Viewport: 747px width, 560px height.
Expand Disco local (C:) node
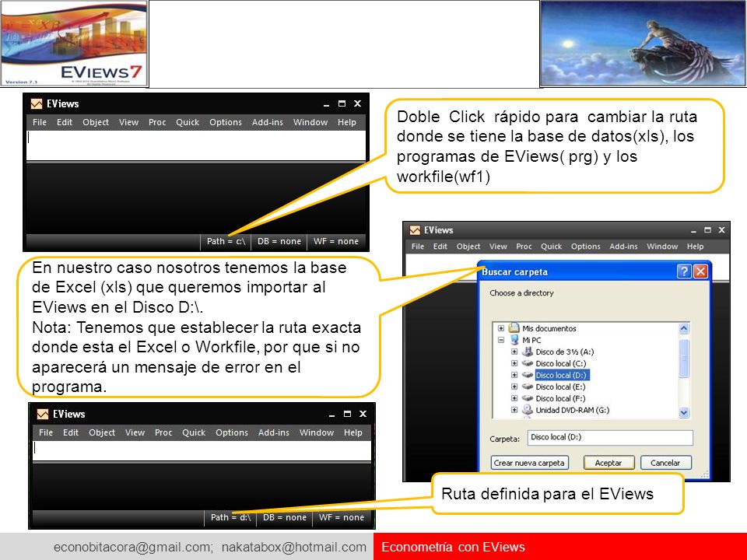514,363
